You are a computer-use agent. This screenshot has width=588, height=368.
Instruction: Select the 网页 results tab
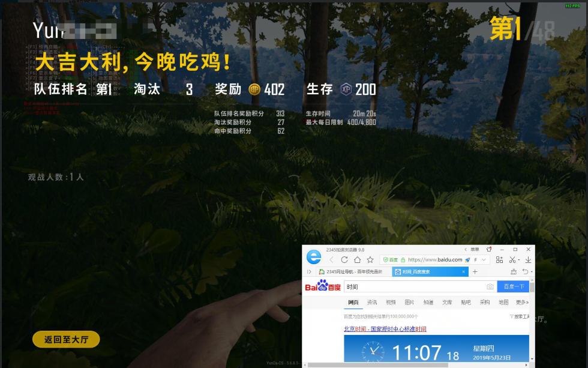(x=353, y=303)
